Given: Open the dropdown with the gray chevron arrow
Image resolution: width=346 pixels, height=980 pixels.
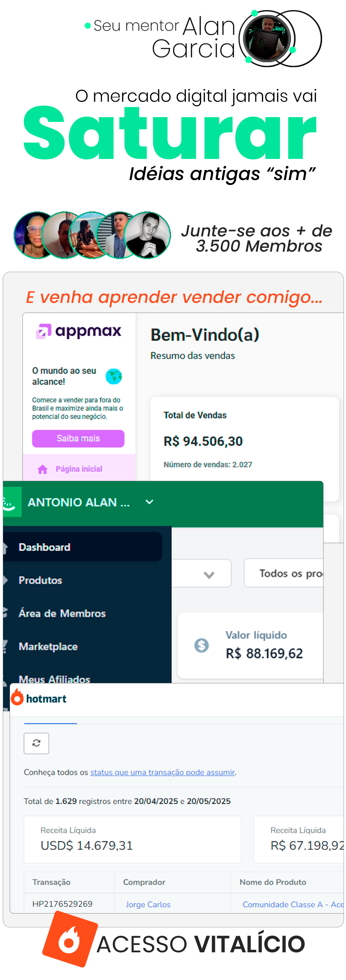Looking at the screenshot, I should tap(201, 573).
